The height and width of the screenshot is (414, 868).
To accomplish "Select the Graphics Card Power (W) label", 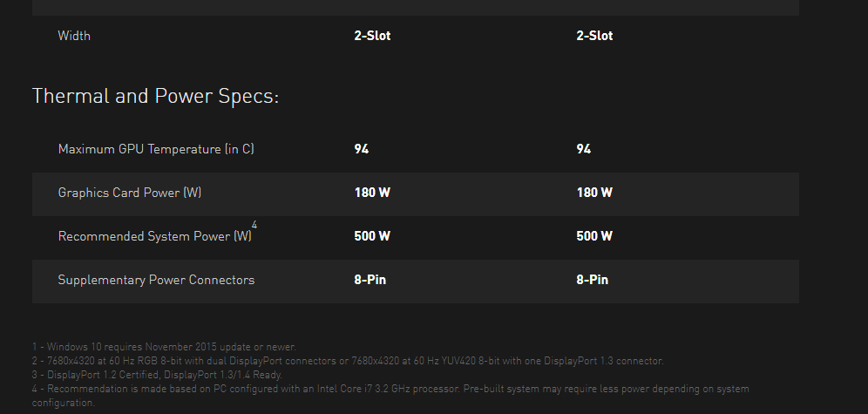I will pyautogui.click(x=130, y=193).
